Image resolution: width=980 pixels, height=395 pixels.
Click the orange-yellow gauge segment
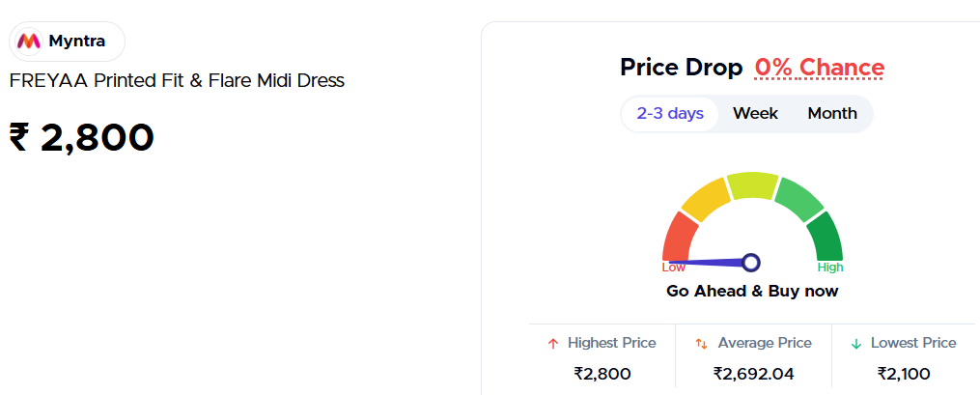[705, 197]
